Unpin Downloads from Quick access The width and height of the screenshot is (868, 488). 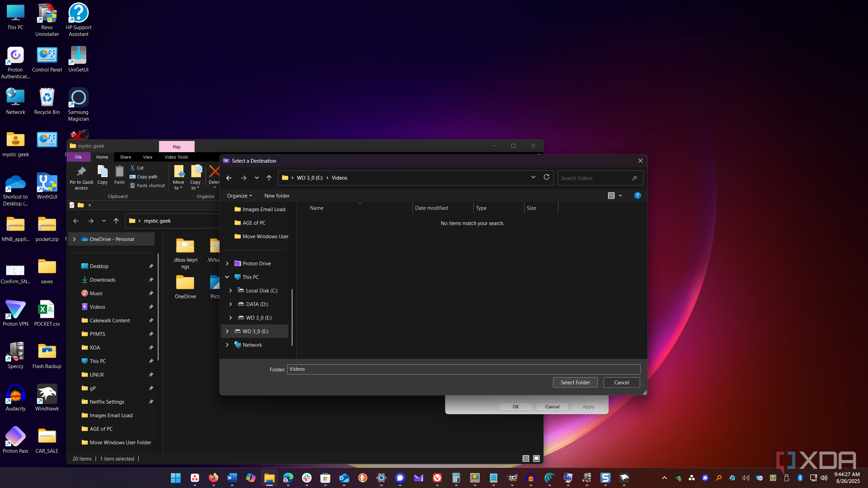[151, 280]
